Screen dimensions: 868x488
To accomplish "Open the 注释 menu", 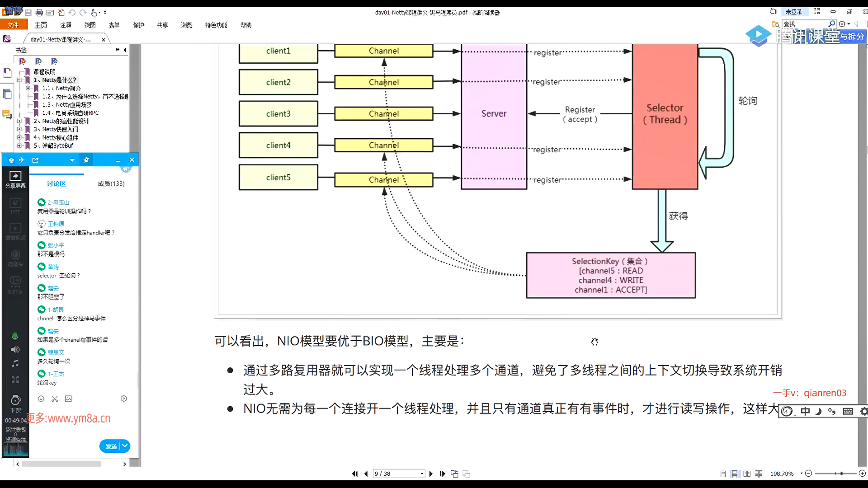I will click(x=66, y=25).
